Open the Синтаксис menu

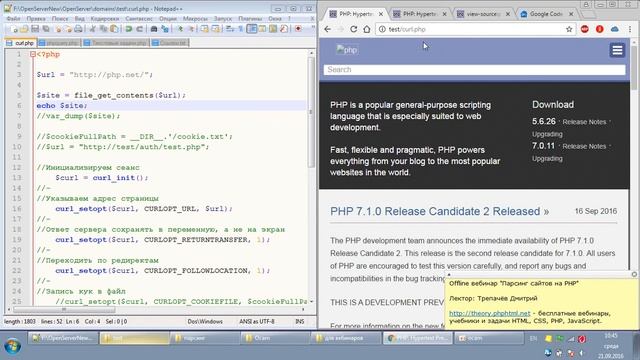139,19
